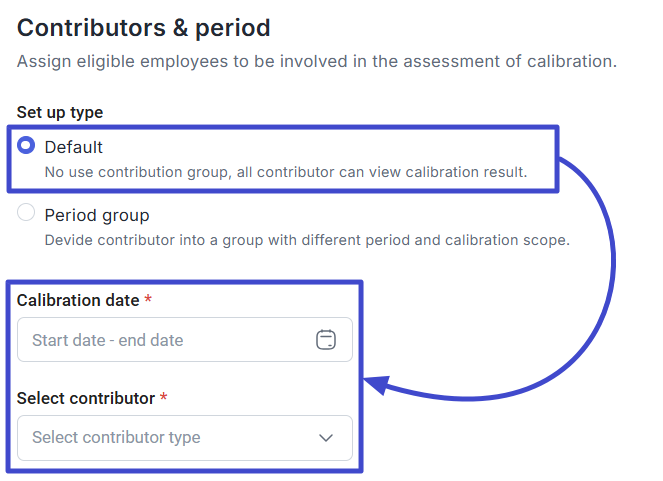The image size is (663, 481).
Task: Click the Period group label text
Action: 97,215
